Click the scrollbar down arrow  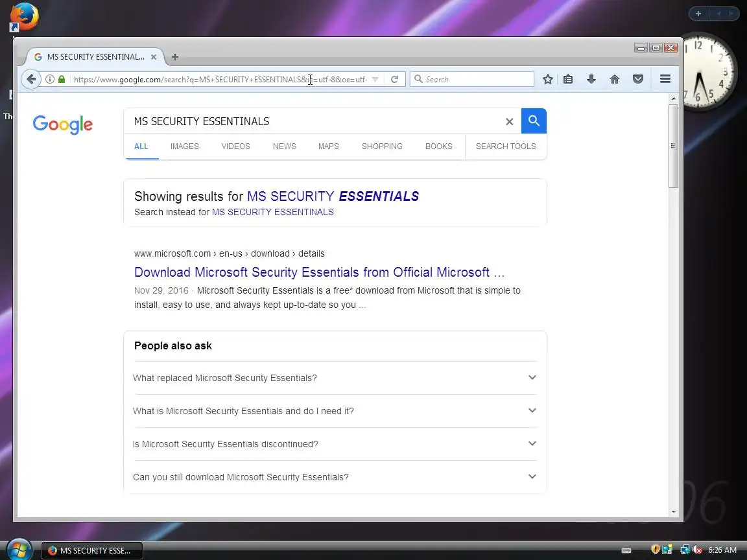[673, 512]
